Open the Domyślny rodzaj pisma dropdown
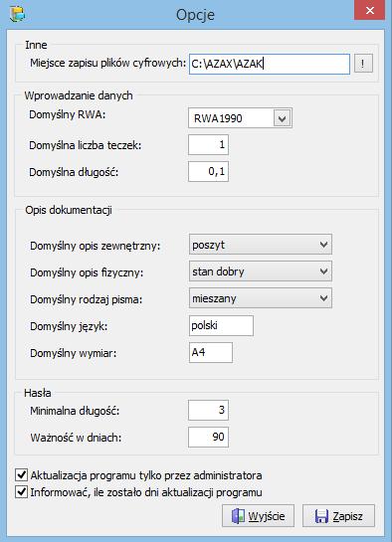The width and height of the screenshot is (392, 542). click(x=261, y=298)
